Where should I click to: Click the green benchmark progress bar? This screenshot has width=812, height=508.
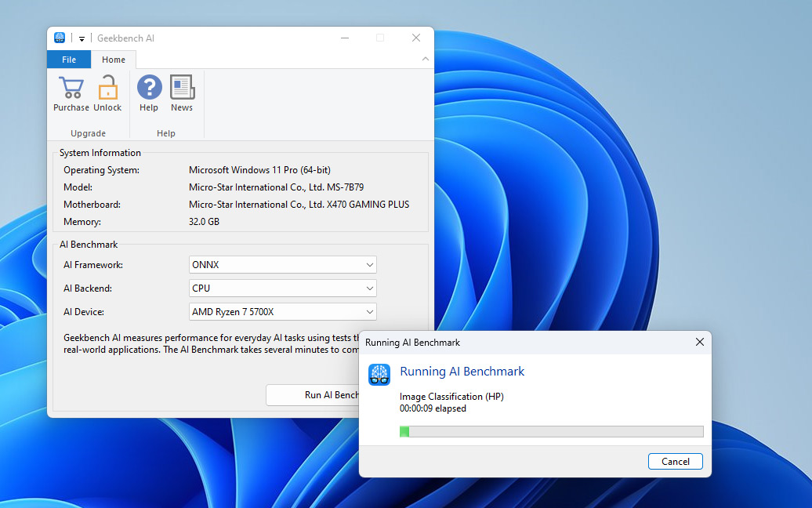pyautogui.click(x=552, y=431)
